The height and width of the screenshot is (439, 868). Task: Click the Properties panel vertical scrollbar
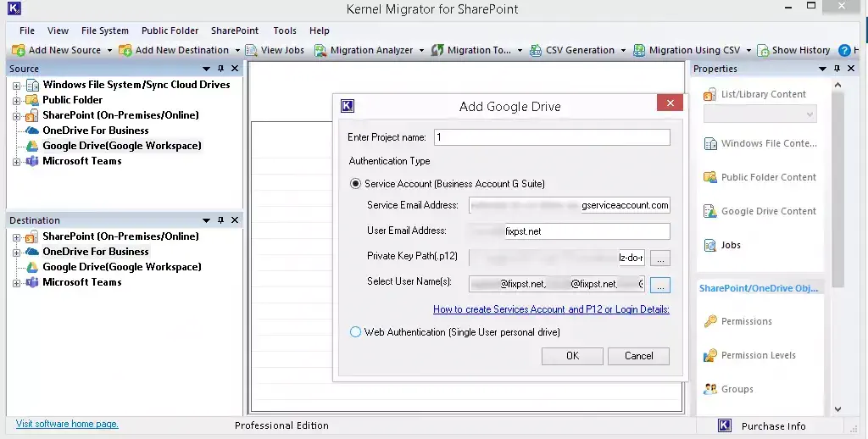[x=837, y=189]
